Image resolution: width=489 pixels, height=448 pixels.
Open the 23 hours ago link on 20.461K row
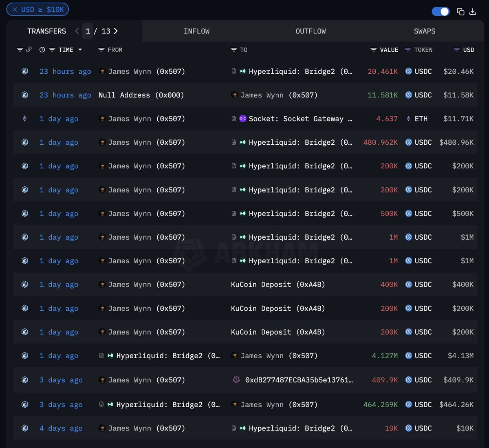click(65, 71)
